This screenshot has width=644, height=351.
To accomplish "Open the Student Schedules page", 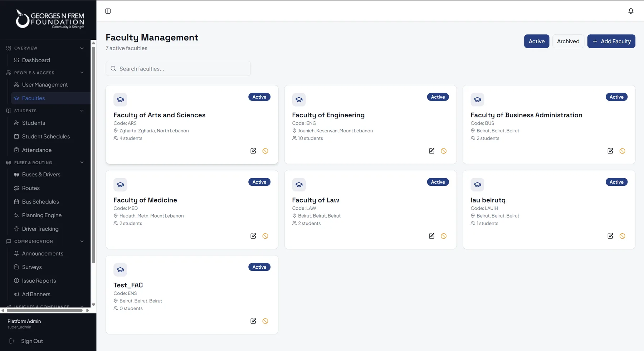I will [50, 137].
